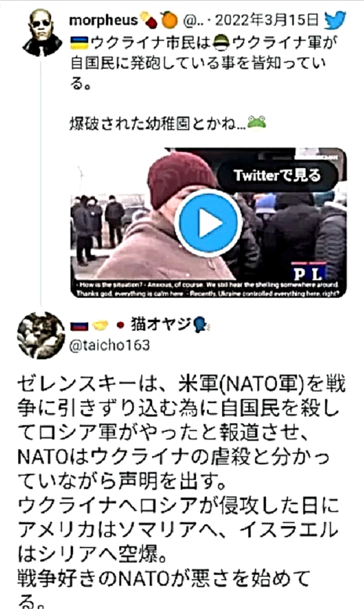Click the @taicho163 handle
Image resolution: width=364 pixels, height=609 pixels.
pos(110,345)
